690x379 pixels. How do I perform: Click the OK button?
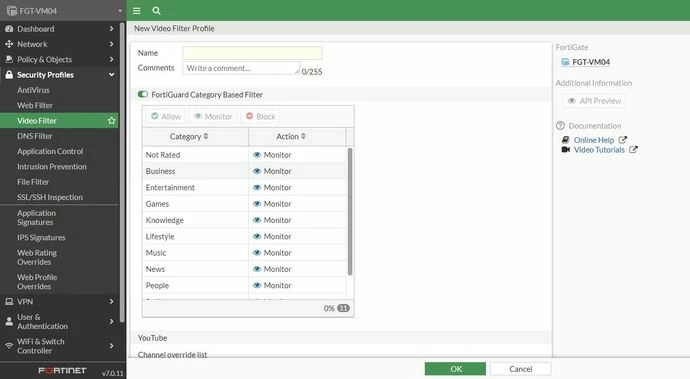tap(455, 369)
